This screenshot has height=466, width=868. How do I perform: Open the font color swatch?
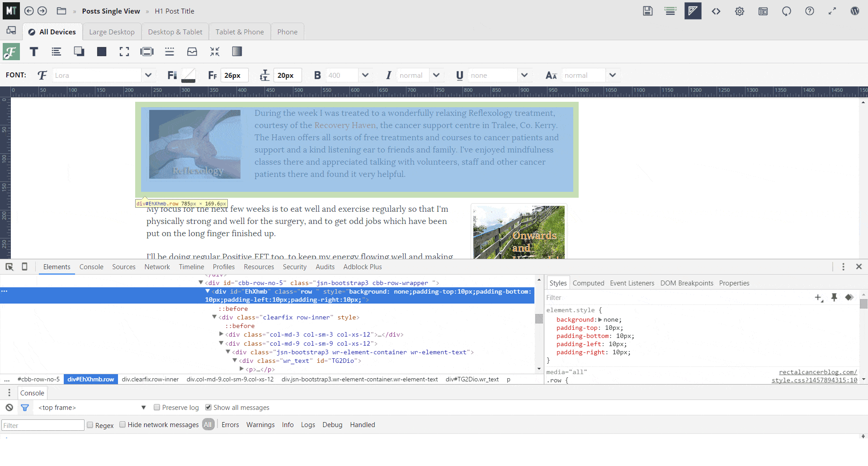pyautogui.click(x=188, y=75)
